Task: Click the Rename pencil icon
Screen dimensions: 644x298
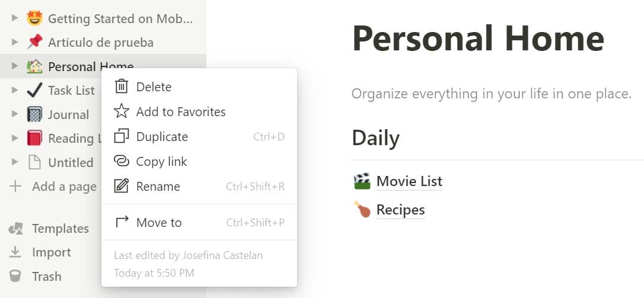Action: (x=122, y=186)
